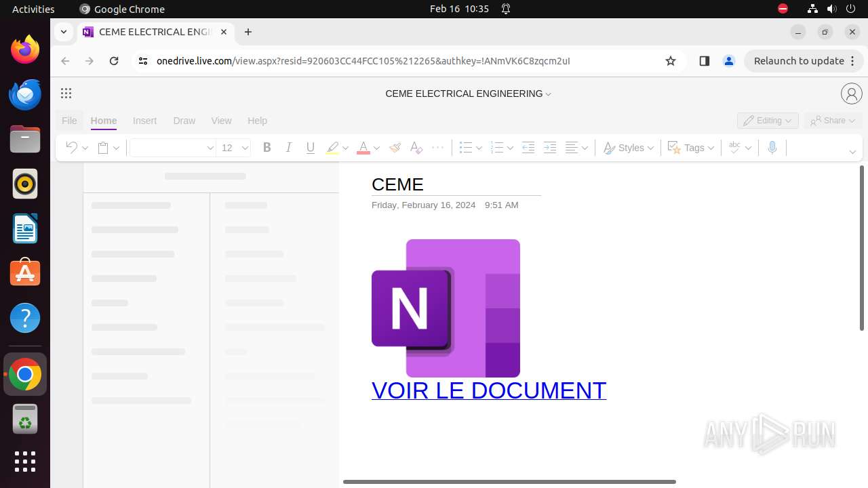
Task: Close the CEME ELECTRICAL ENGINEERING tab
Action: coord(224,32)
